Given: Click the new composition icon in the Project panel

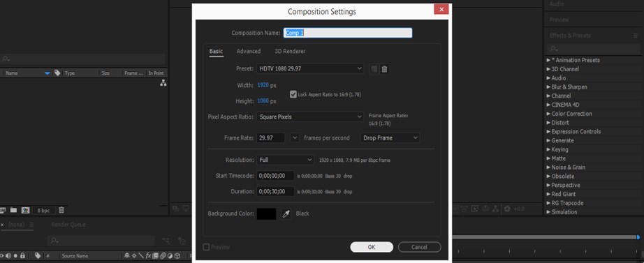Looking at the screenshot, I should pyautogui.click(x=25, y=210).
